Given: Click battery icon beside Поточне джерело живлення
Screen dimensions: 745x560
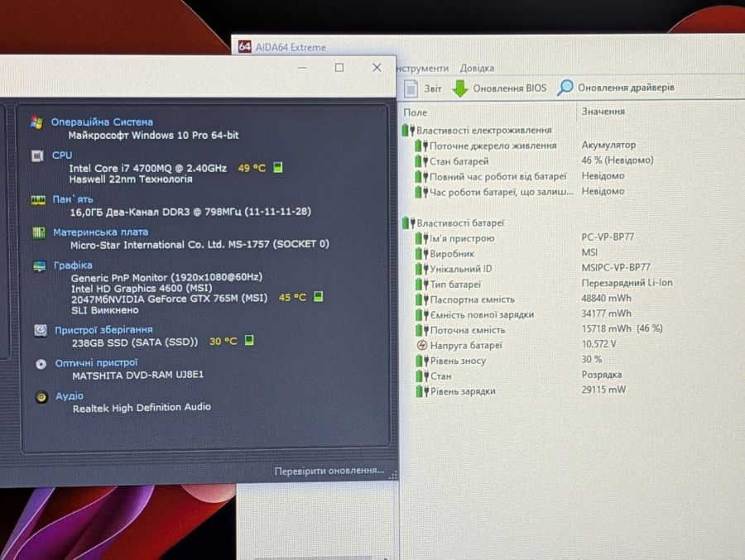Looking at the screenshot, I should (x=421, y=146).
